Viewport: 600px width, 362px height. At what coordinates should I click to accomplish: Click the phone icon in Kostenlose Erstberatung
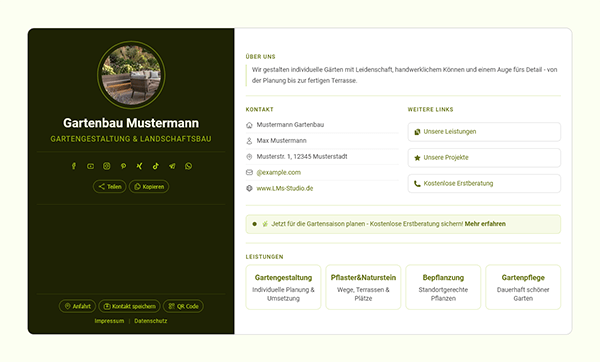[417, 184]
